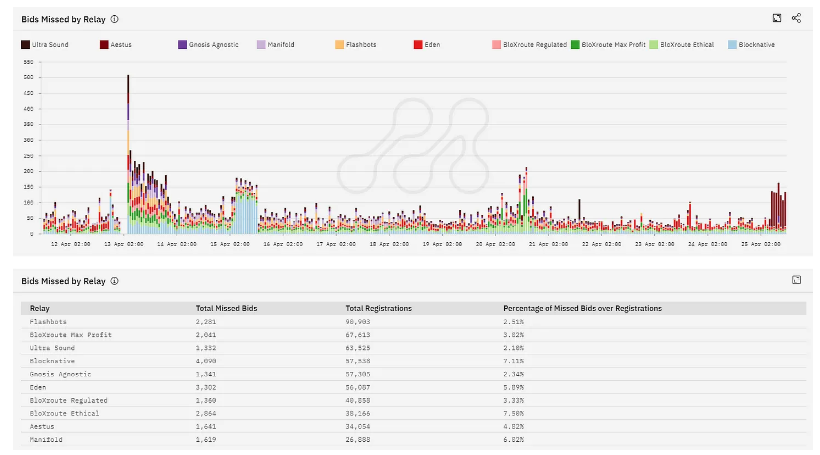Image resolution: width=820 pixels, height=455 pixels.
Task: Click the 25 Apr 02:00 axis label
Action: coord(760,244)
